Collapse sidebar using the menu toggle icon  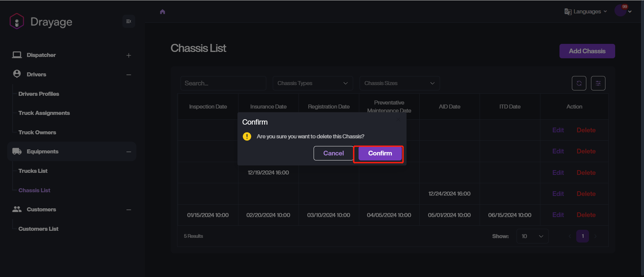pos(128,21)
